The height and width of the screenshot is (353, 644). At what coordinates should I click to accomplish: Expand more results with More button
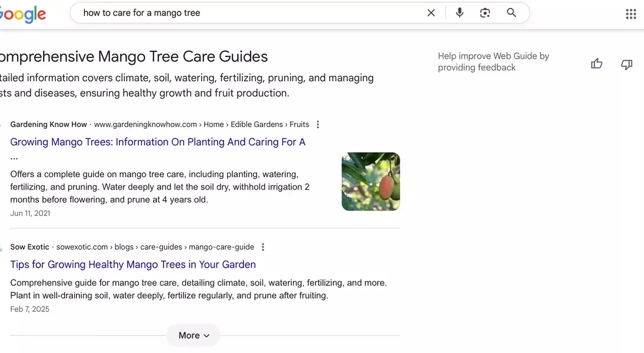tap(193, 335)
